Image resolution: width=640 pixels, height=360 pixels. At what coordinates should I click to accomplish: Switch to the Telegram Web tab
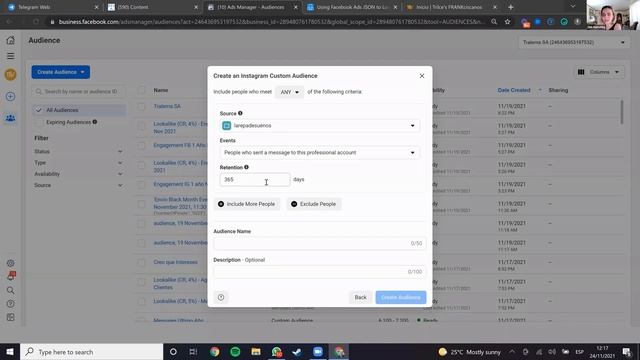(x=53, y=7)
